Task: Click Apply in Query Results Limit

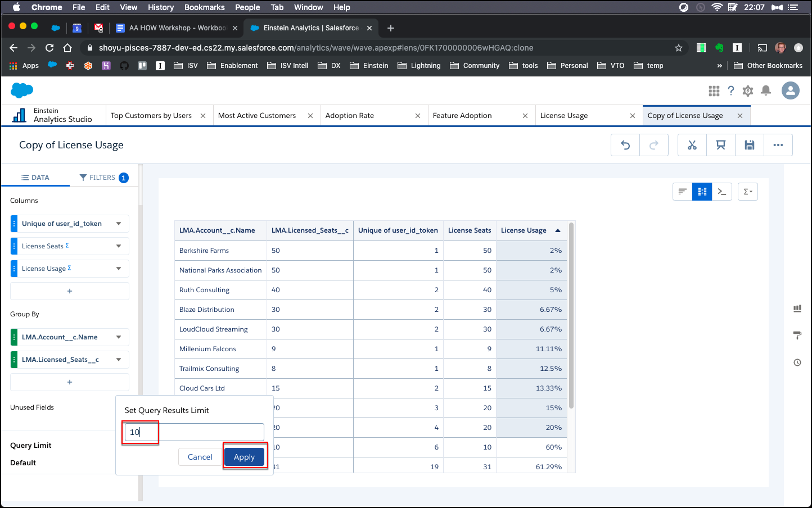Action: (244, 457)
